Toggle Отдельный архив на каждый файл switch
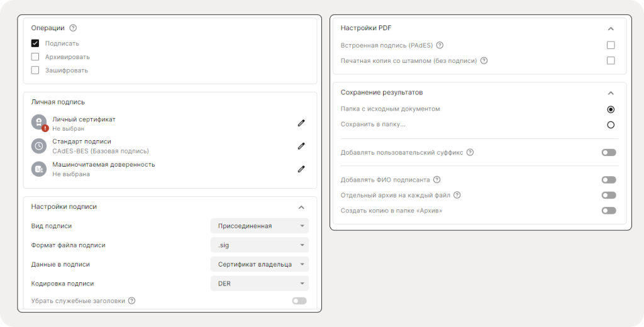This screenshot has height=327, width=644. click(x=609, y=195)
